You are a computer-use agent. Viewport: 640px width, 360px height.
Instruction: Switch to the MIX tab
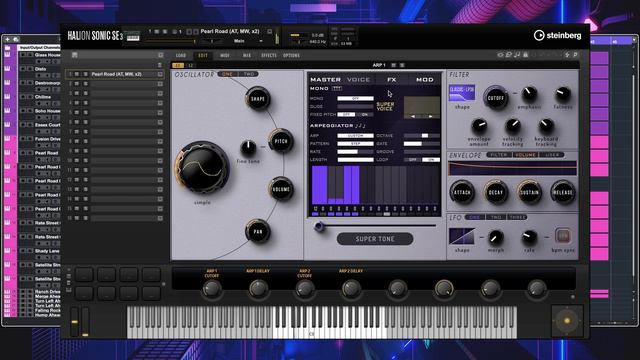click(x=247, y=55)
